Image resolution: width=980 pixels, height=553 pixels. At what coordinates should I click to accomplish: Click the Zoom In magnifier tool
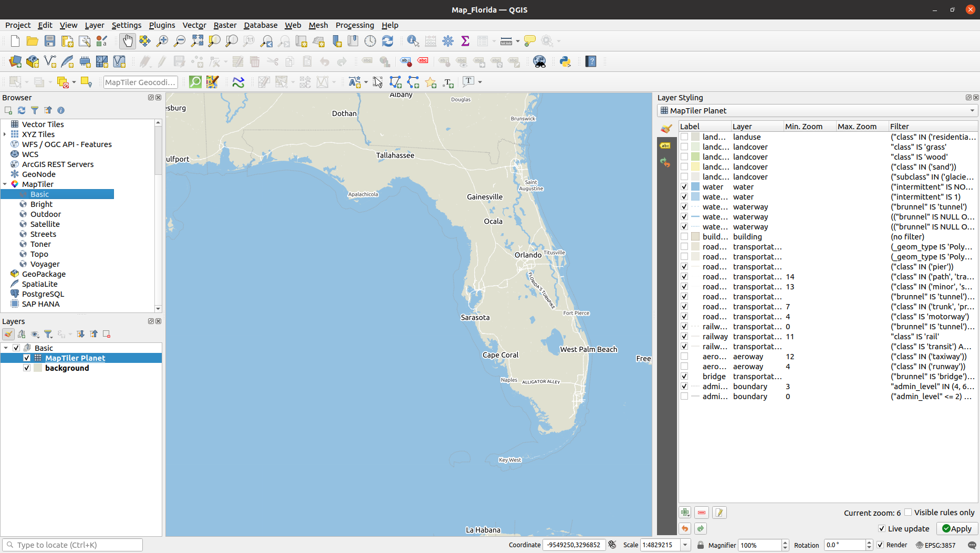(162, 41)
